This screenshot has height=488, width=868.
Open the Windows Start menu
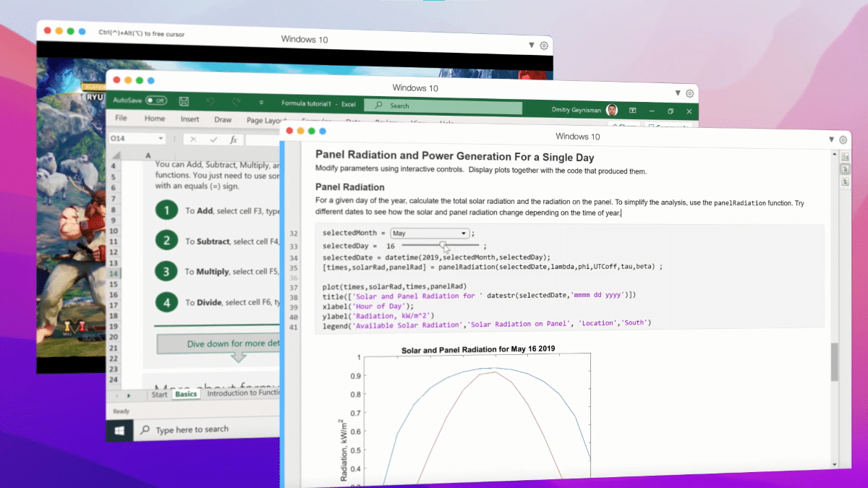point(119,430)
